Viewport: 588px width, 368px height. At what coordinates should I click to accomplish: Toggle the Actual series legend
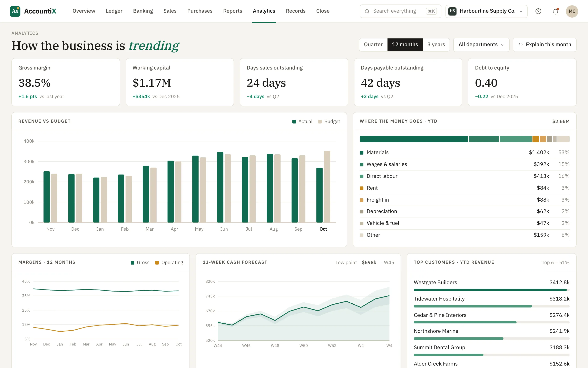[302, 121]
